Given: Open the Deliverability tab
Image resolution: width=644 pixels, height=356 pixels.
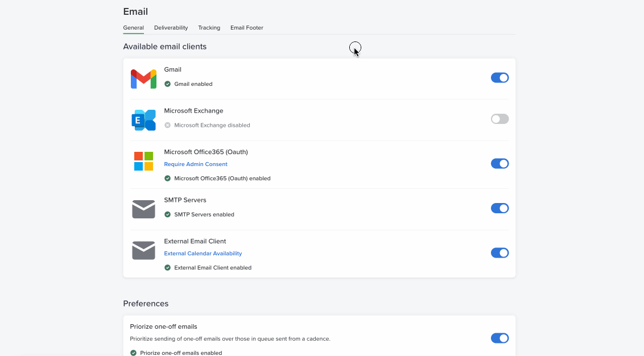Looking at the screenshot, I should [x=171, y=27].
